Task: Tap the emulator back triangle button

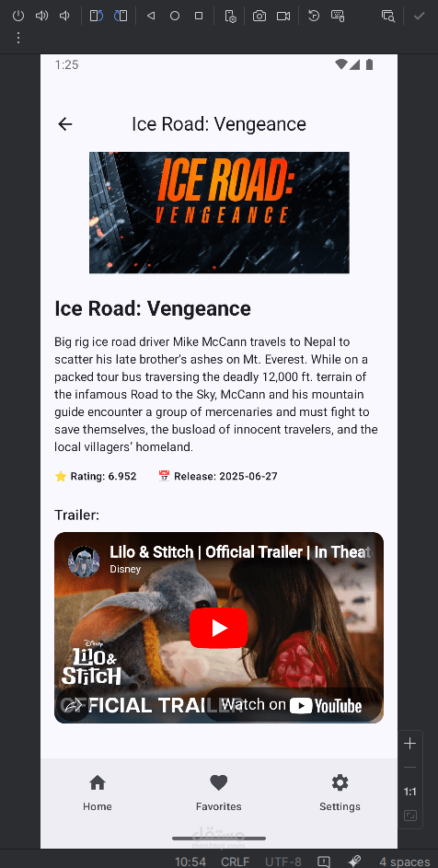Action: (x=151, y=16)
